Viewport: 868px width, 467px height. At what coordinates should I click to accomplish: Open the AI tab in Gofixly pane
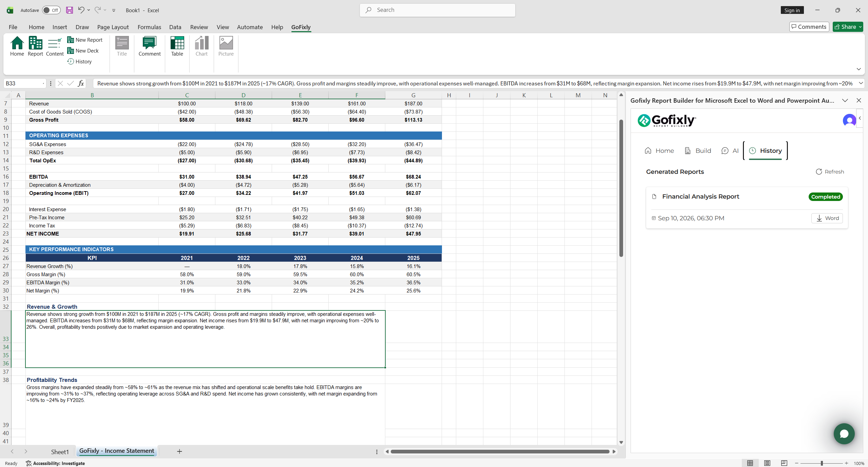[x=730, y=150]
